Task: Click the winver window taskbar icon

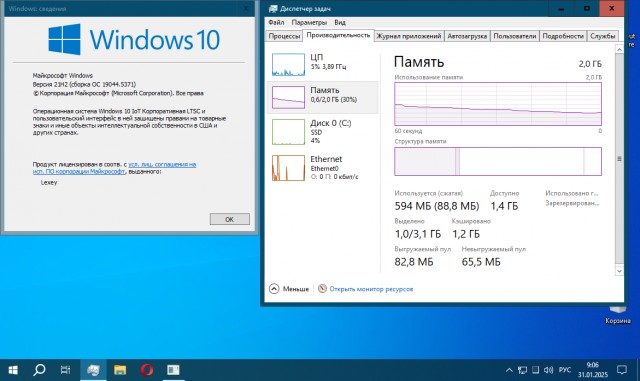Action: point(173,370)
